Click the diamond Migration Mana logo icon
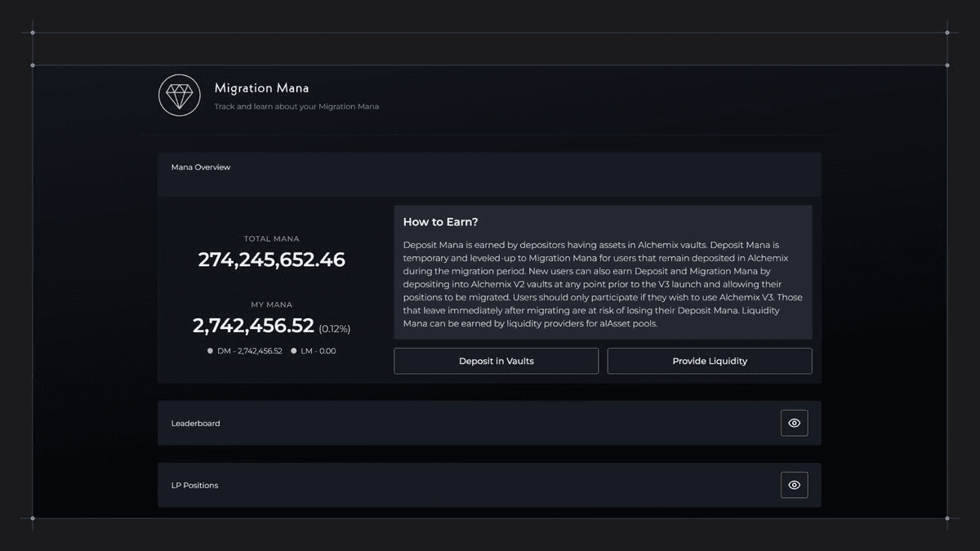The height and width of the screenshot is (551, 980). tap(179, 96)
